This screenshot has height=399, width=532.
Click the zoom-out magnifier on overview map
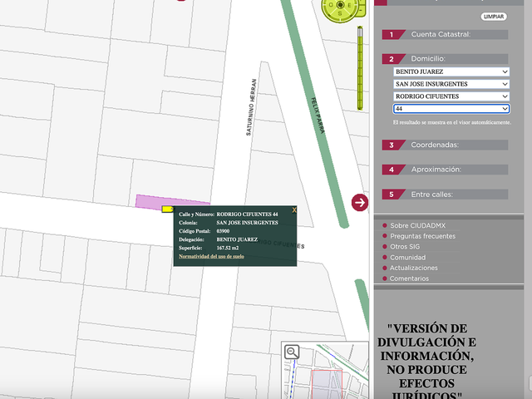[x=292, y=352]
